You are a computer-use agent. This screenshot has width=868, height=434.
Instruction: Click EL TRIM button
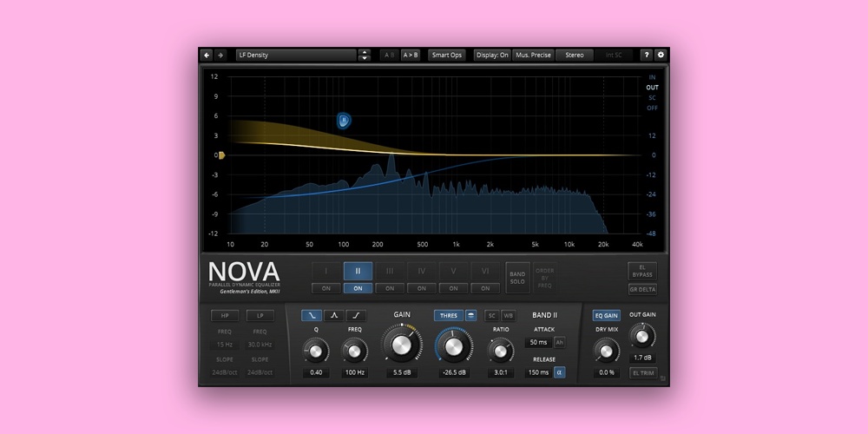coord(643,373)
